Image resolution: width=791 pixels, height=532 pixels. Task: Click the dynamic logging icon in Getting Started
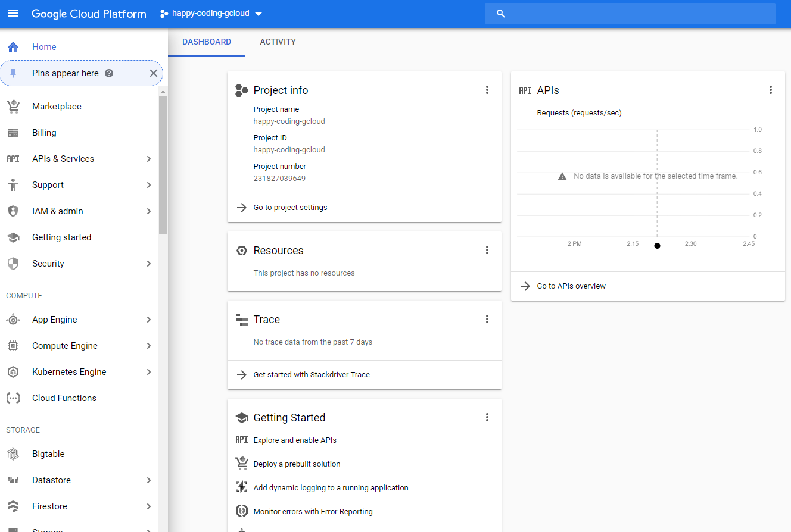[241, 487]
